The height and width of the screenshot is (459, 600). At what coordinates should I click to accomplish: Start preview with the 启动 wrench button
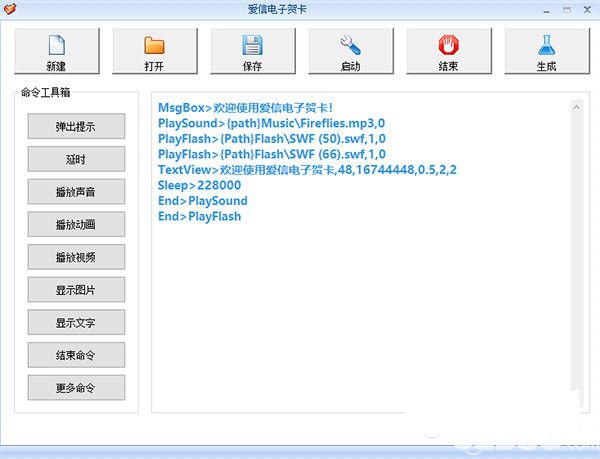click(x=351, y=51)
